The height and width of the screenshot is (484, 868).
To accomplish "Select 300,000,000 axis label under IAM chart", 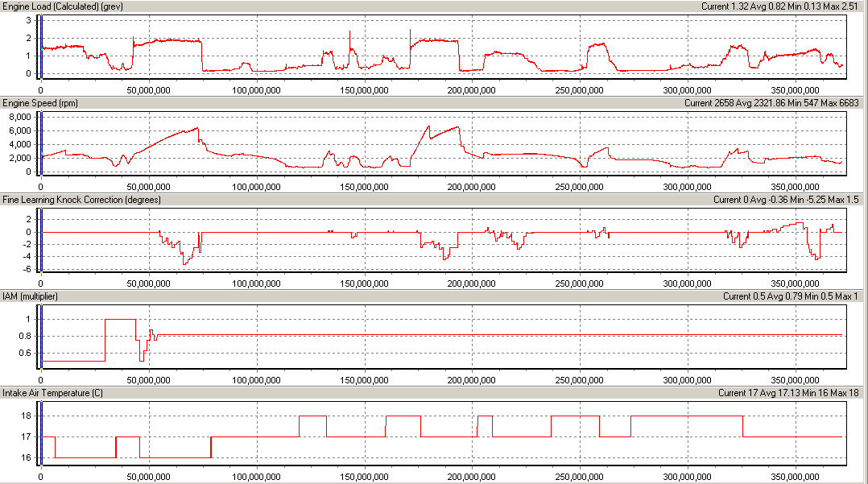I will (684, 379).
